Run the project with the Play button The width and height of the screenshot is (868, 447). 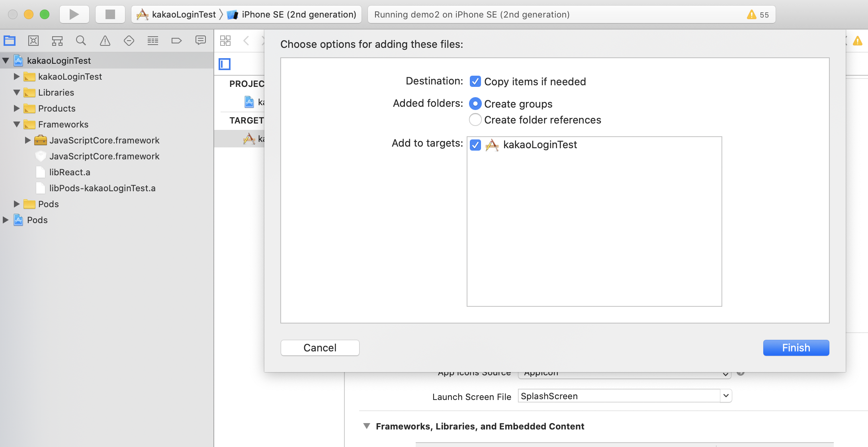click(x=74, y=14)
